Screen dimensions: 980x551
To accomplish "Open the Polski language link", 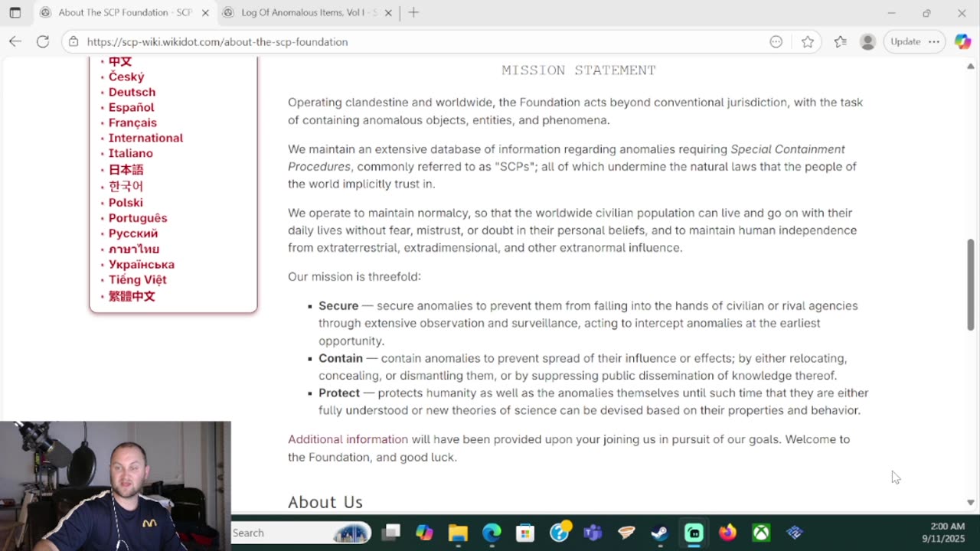I will pos(126,203).
